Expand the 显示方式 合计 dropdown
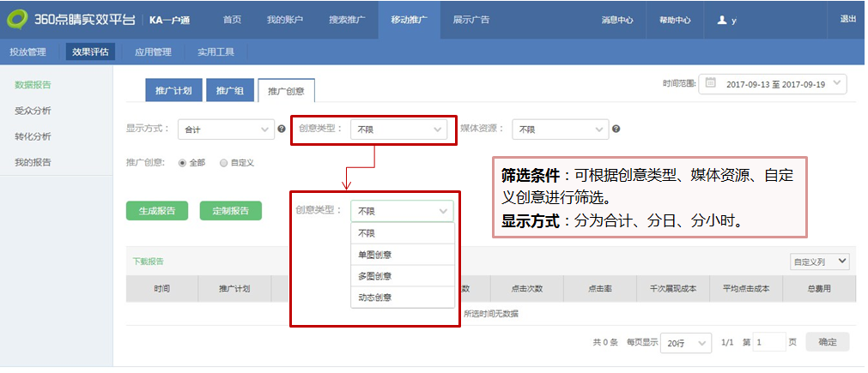 click(227, 129)
